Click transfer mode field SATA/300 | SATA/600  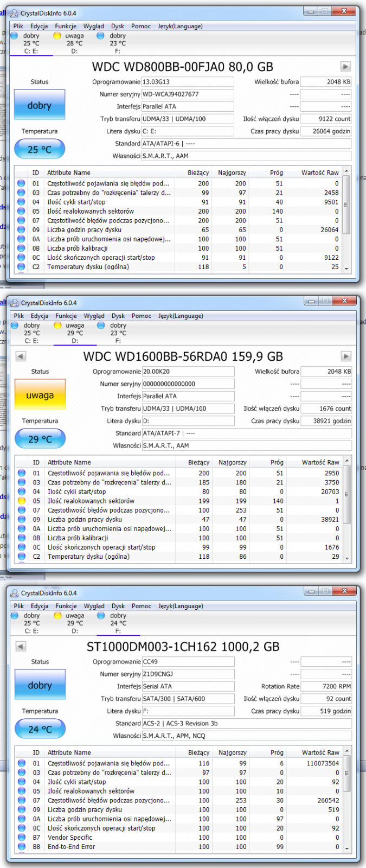tap(188, 699)
